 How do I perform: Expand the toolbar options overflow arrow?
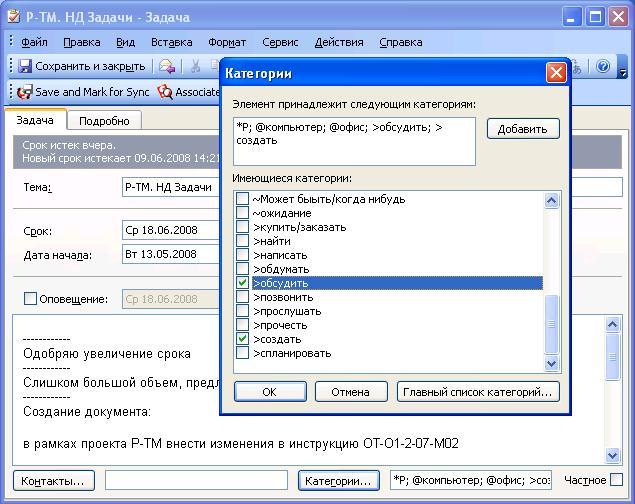click(x=623, y=69)
